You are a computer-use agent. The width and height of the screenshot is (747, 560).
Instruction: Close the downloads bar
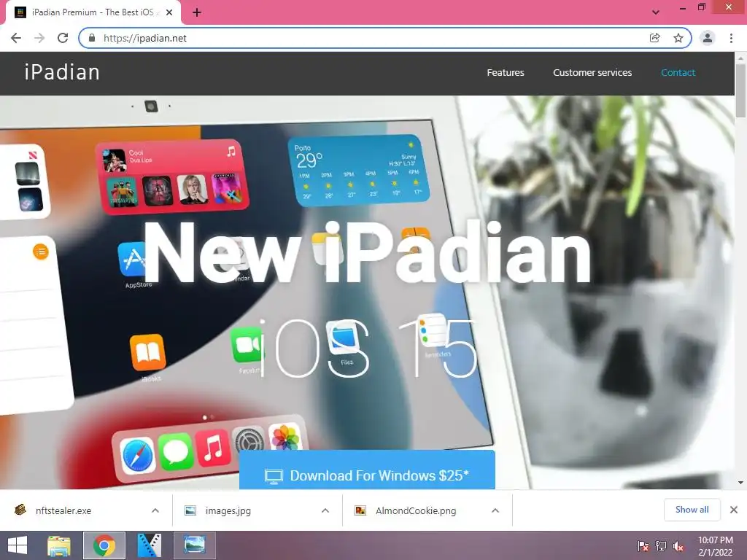point(734,510)
